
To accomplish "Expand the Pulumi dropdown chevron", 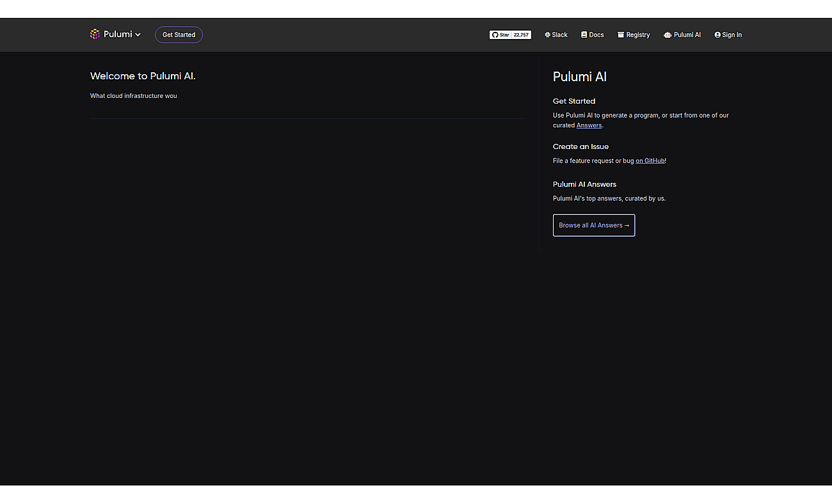I will point(138,35).
